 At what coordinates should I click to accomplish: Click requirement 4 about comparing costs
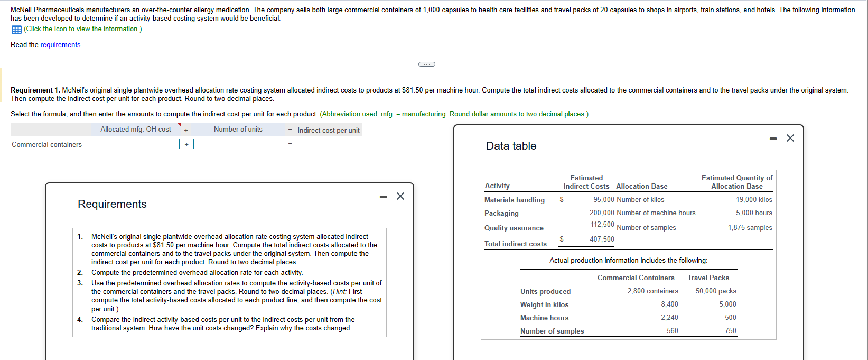point(223,324)
